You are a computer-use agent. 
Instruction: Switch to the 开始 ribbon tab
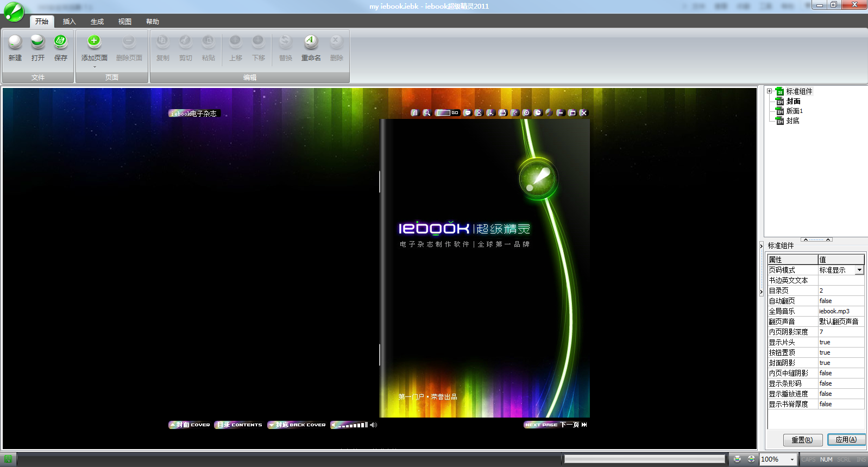(x=42, y=22)
